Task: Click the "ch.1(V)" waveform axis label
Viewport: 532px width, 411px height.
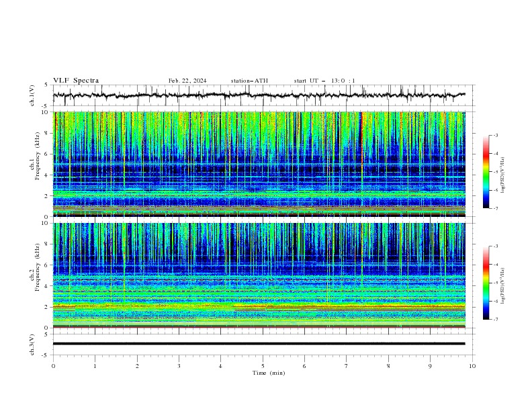Action: tap(32, 95)
